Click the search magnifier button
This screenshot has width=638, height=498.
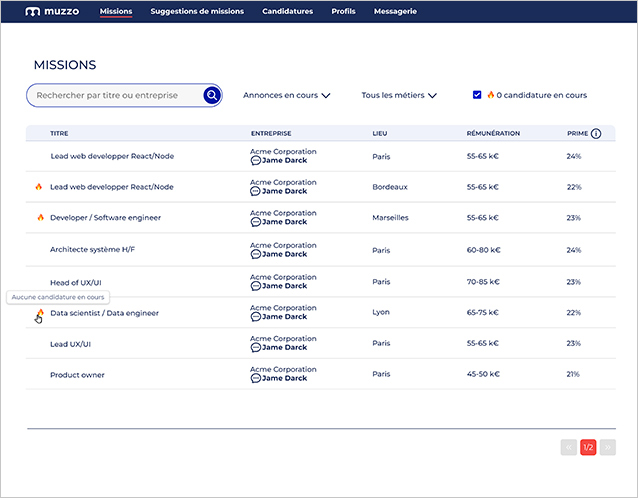[x=212, y=95]
